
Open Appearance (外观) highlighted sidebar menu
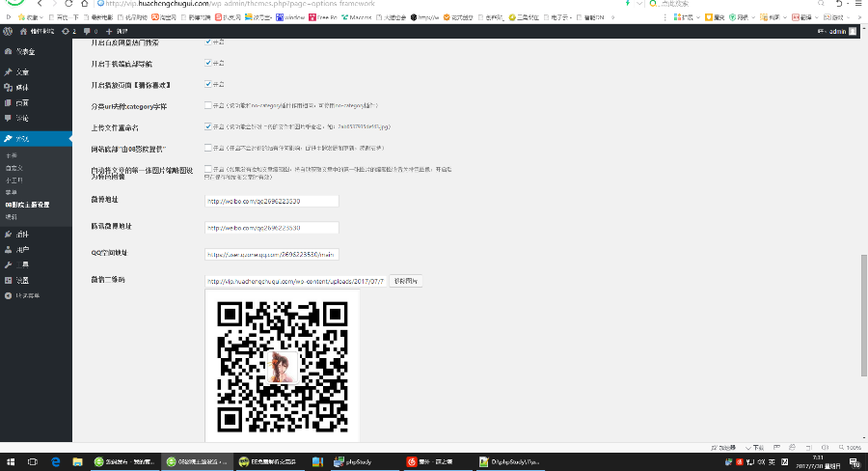tap(36, 139)
